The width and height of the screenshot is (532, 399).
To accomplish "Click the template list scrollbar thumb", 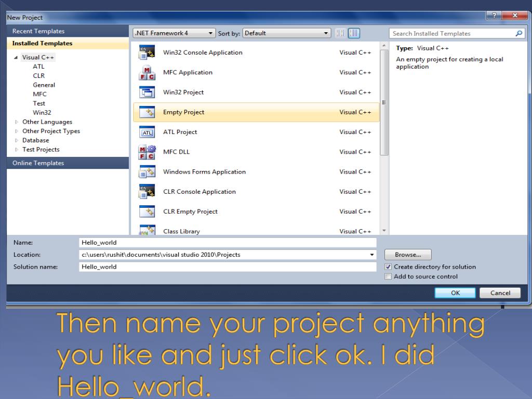I will pyautogui.click(x=384, y=102).
